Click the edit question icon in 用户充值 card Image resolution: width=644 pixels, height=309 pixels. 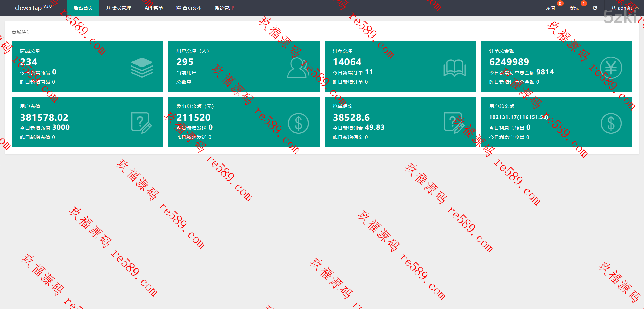(141, 123)
